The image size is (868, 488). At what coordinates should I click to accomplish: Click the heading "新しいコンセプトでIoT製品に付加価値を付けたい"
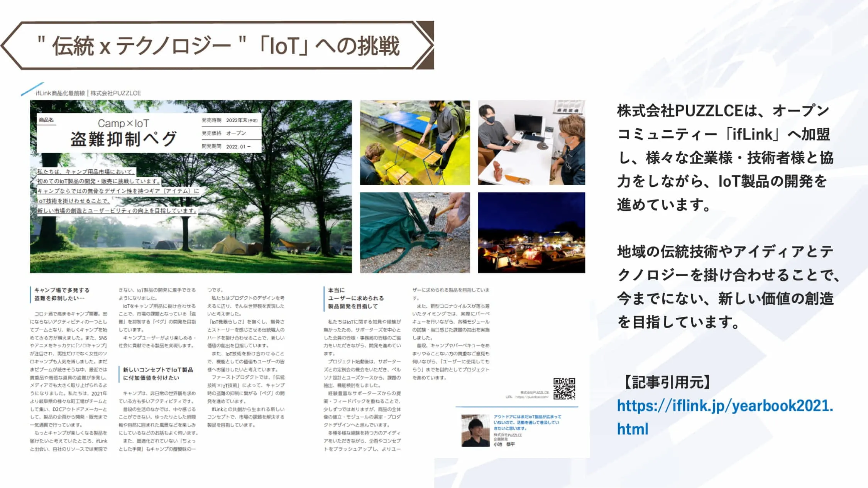point(158,373)
